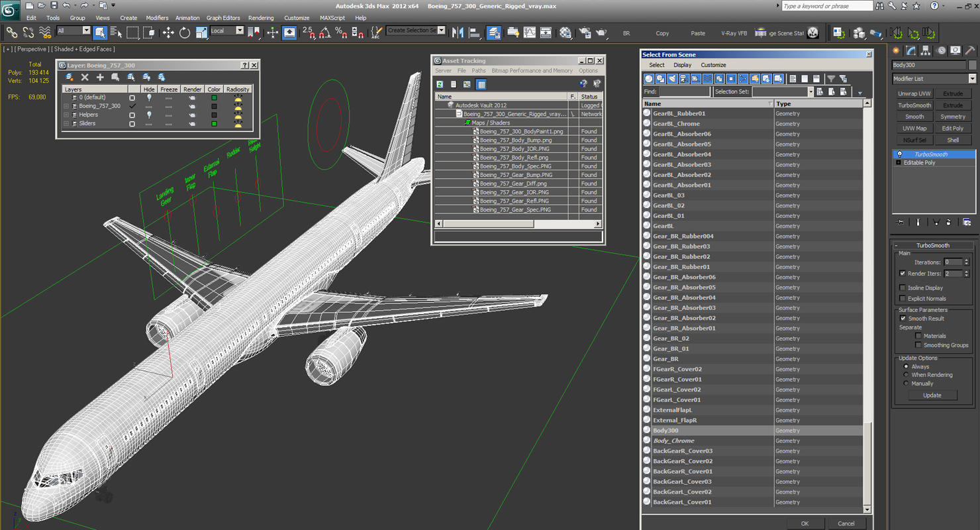The image size is (980, 530).
Task: Click the Find input field in Select From Scene
Action: (x=685, y=92)
